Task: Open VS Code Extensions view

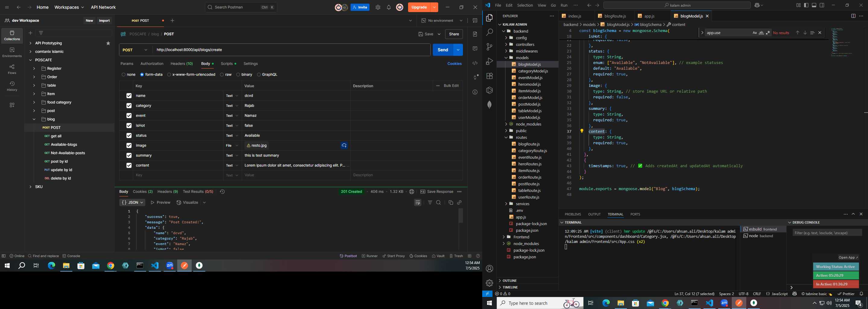Action: [x=489, y=76]
